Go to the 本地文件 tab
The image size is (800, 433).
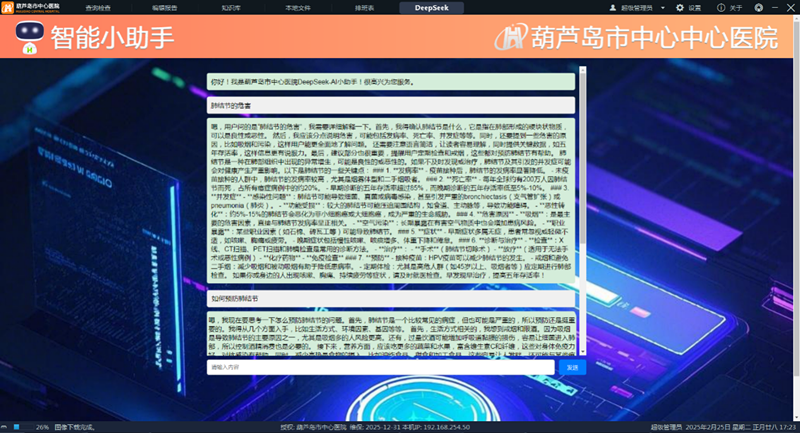click(x=297, y=8)
